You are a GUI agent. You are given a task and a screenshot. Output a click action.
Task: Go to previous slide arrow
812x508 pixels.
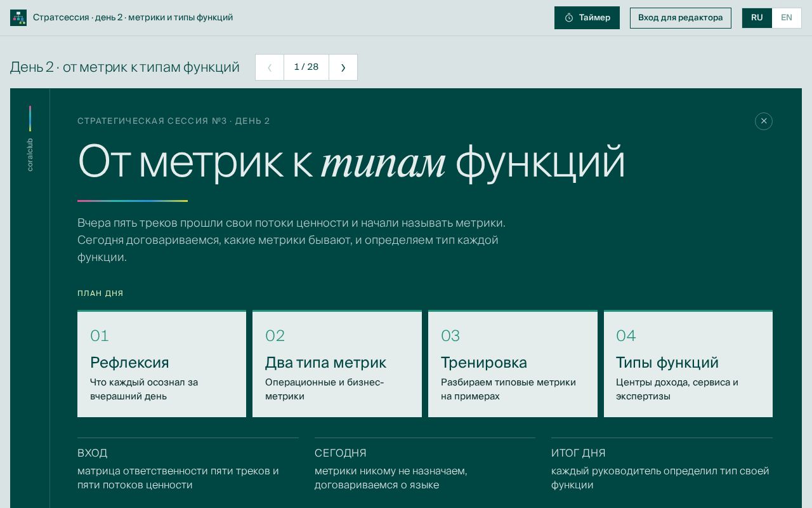pyautogui.click(x=270, y=67)
